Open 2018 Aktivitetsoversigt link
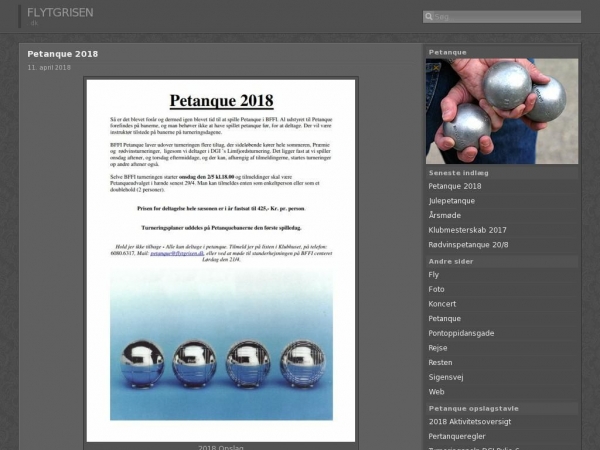 [470, 422]
